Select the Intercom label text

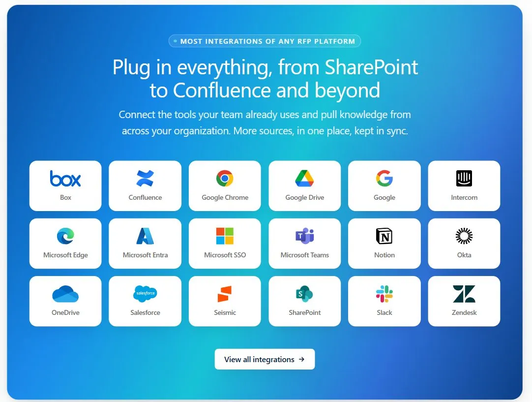click(464, 198)
